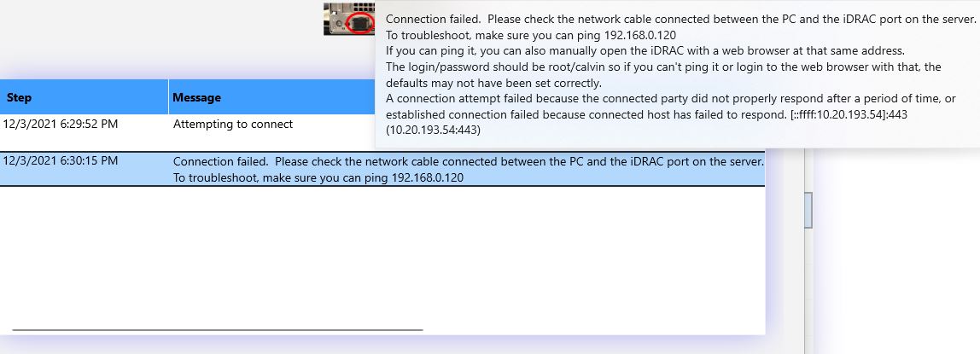Image resolution: width=980 pixels, height=354 pixels.
Task: Click the horizontal scrollbar under the log list
Action: coord(218,329)
